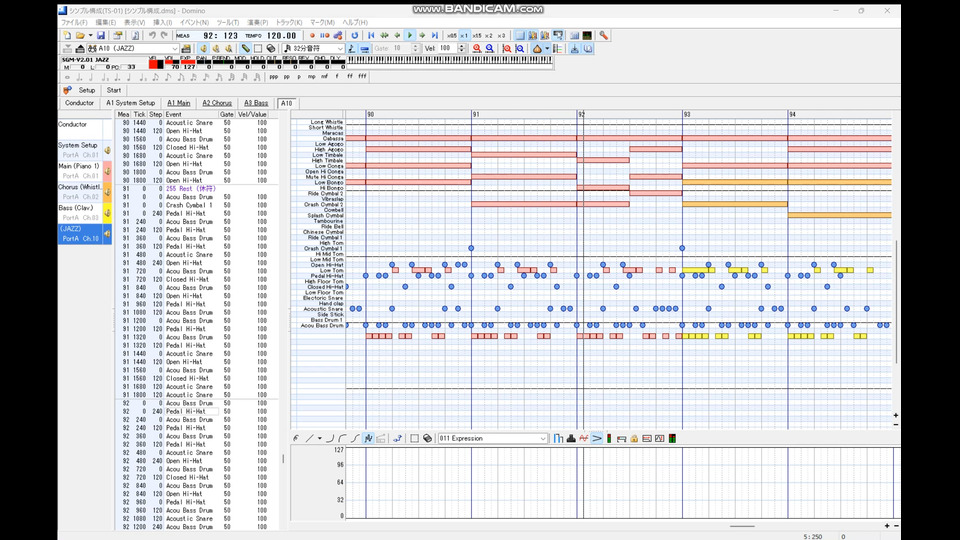Select the ppp dynamics button
Screen dimensions: 960x540
coord(274,77)
